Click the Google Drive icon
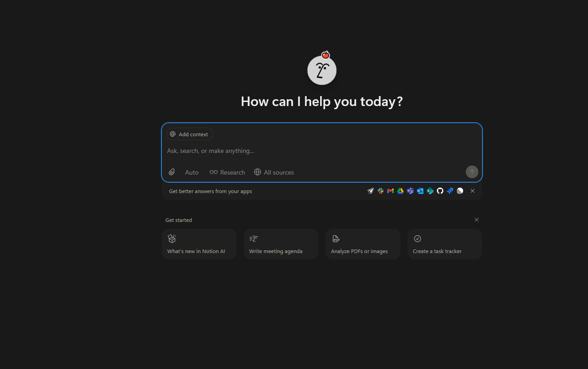588x369 pixels. click(400, 191)
